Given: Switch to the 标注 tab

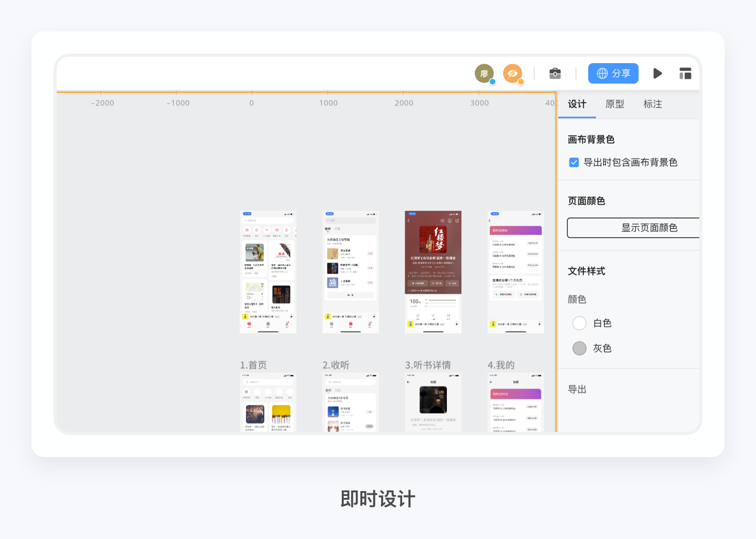Looking at the screenshot, I should [653, 104].
